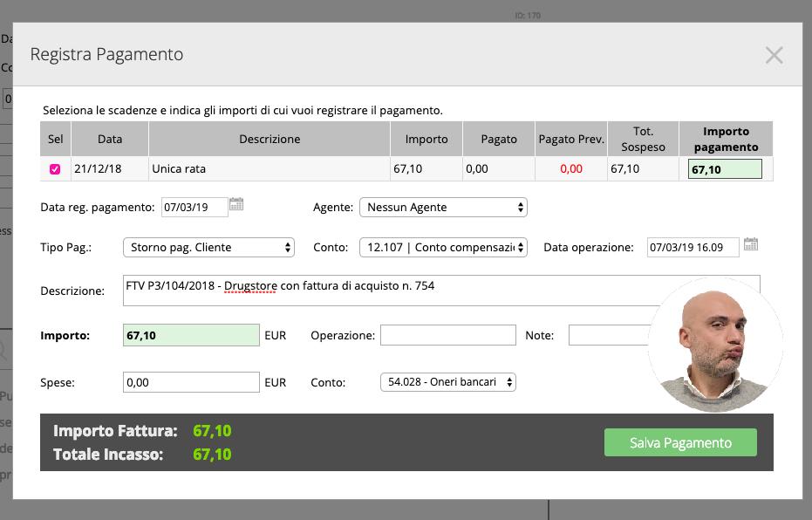Click the Note input field
This screenshot has width=812, height=520.
(x=609, y=335)
